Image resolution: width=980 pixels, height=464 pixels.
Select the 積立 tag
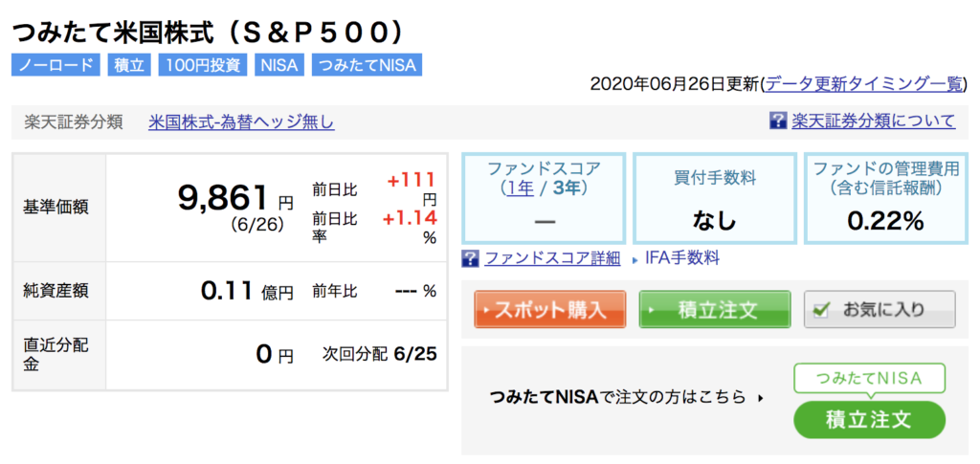pos(129,65)
